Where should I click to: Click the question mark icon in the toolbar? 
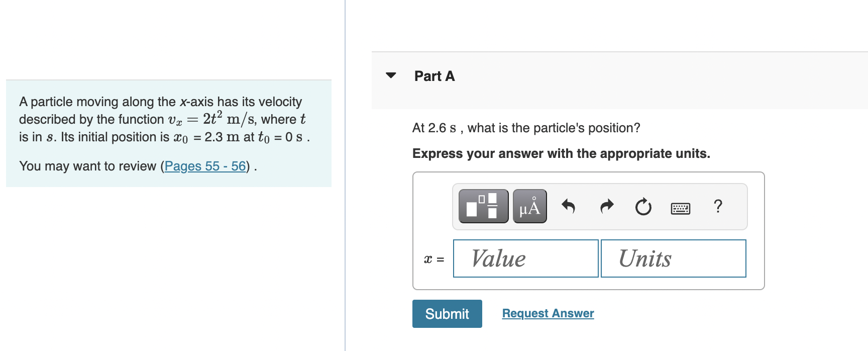click(x=718, y=206)
